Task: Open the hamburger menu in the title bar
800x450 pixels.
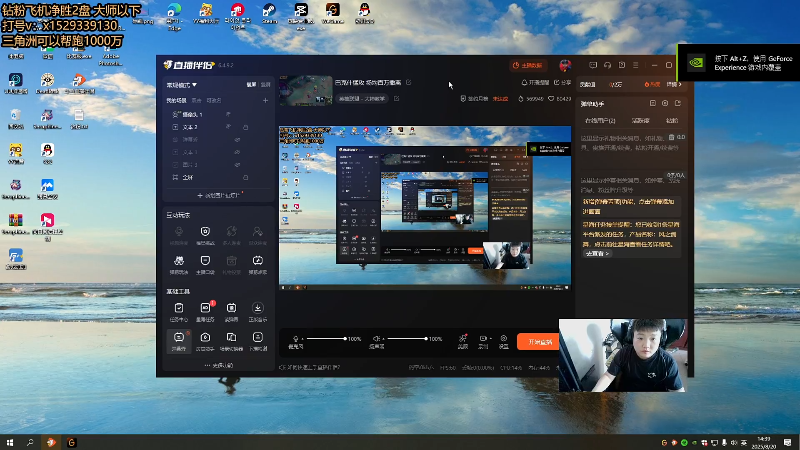Action: point(636,65)
